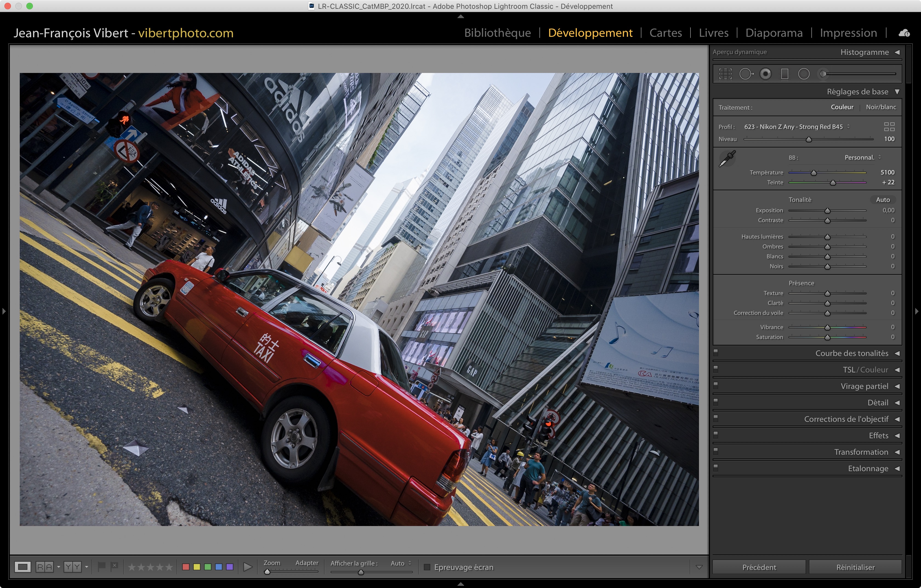921x588 pixels.
Task: Click the Auto tone button
Action: pos(883,200)
